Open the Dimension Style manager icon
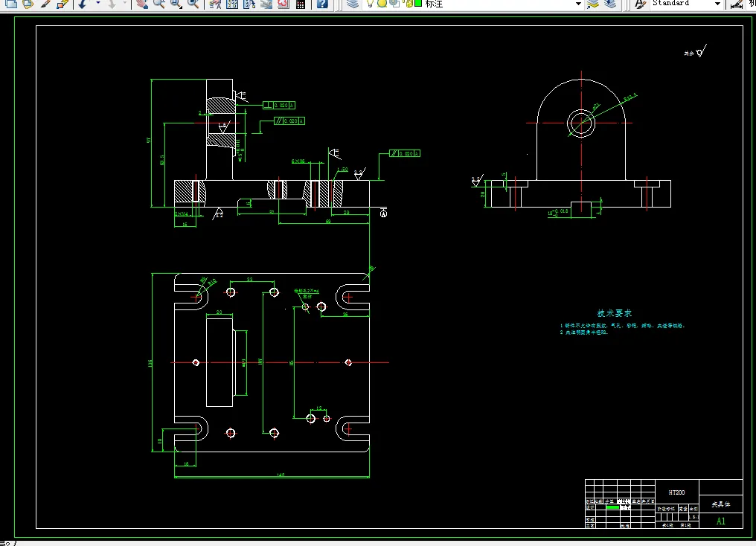756x546 pixels. tap(736, 4)
